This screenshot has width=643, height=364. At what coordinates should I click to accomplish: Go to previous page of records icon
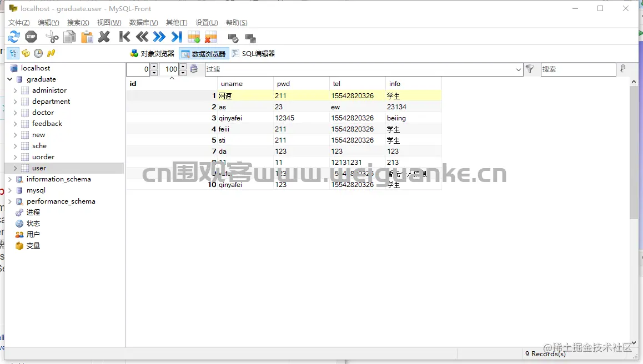click(142, 37)
